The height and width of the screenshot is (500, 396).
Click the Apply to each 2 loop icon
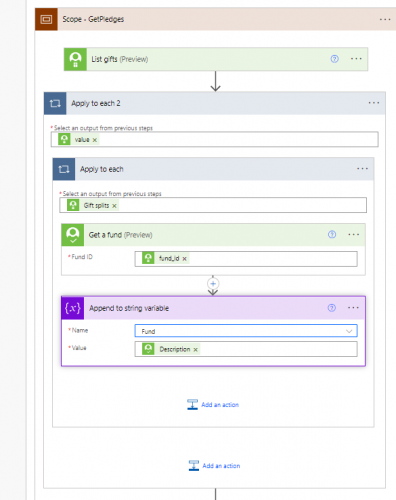point(55,103)
